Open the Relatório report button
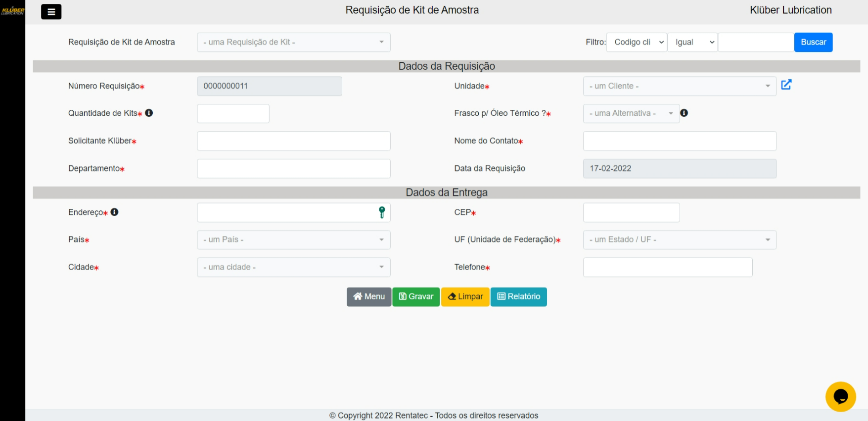868x421 pixels. (x=518, y=297)
